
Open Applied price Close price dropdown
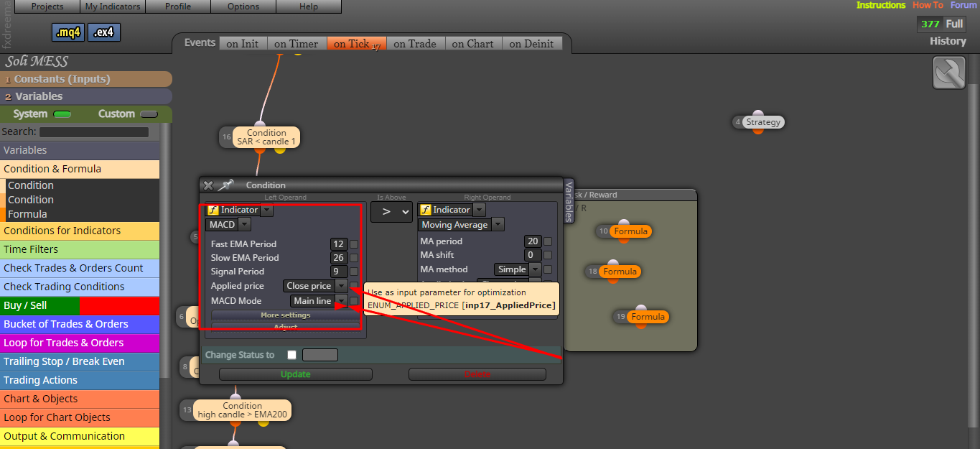pos(341,286)
